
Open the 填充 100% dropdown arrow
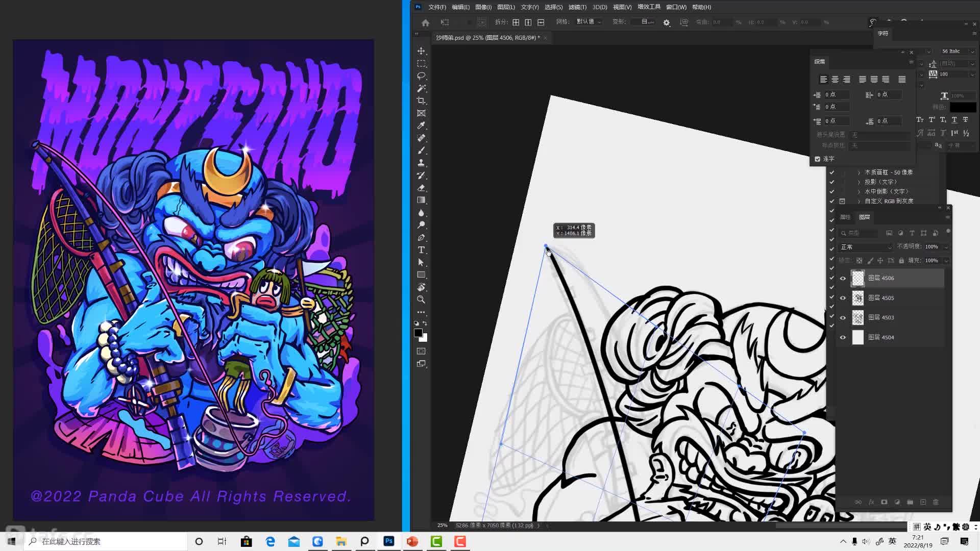pyautogui.click(x=946, y=261)
